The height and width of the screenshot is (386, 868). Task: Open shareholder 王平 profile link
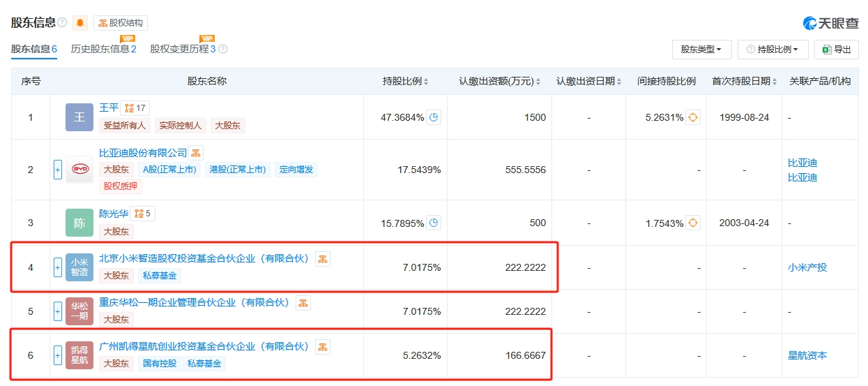109,107
